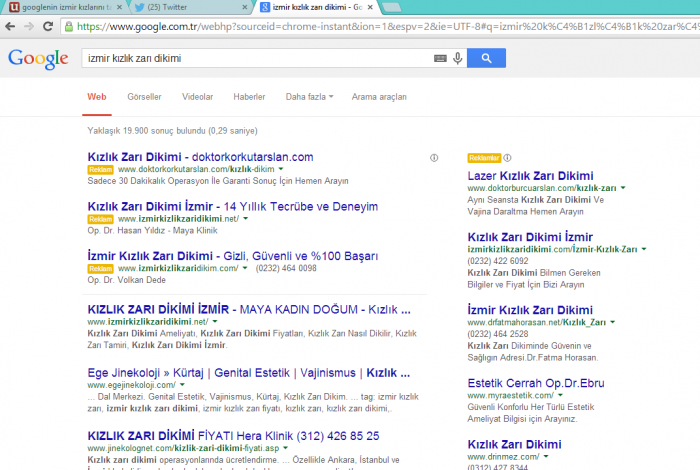Click 'Op. Dr. Volkan Dede' text
The height and width of the screenshot is (470, 700).
tap(126, 280)
